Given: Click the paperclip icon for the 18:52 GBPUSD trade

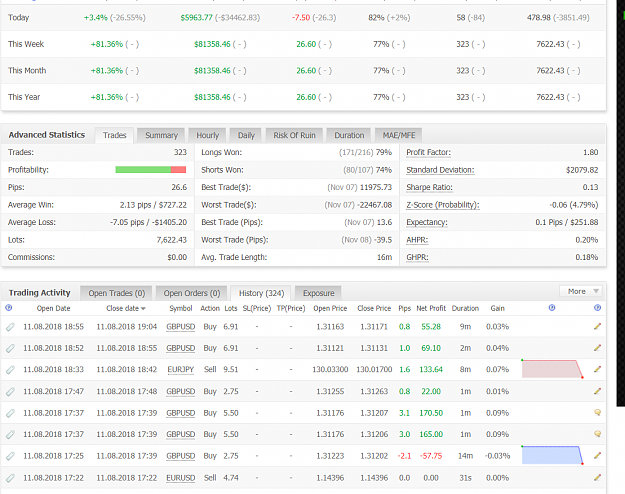Looking at the screenshot, I should 10,348.
